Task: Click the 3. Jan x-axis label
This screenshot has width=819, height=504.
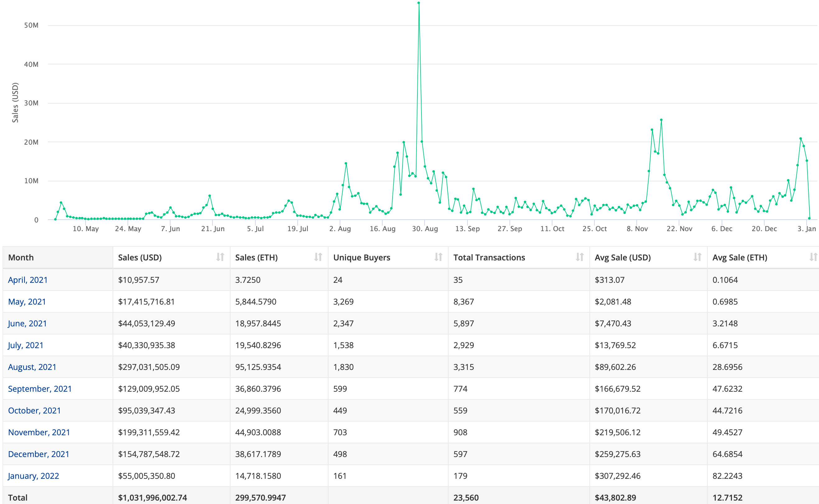Action: [x=807, y=229]
